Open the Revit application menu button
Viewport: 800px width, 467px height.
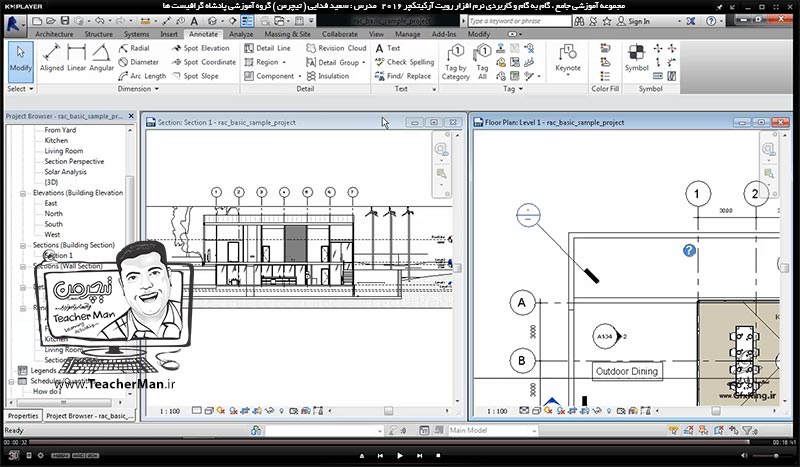pos(14,23)
